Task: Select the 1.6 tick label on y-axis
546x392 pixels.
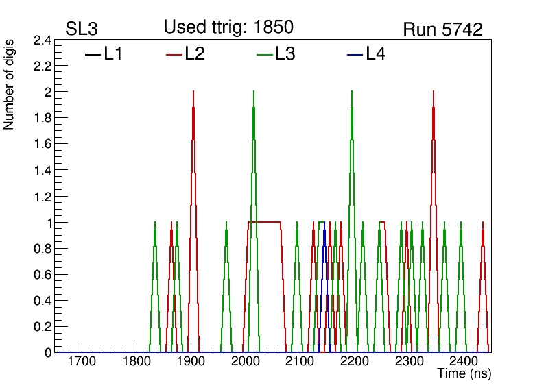Action: click(x=43, y=145)
